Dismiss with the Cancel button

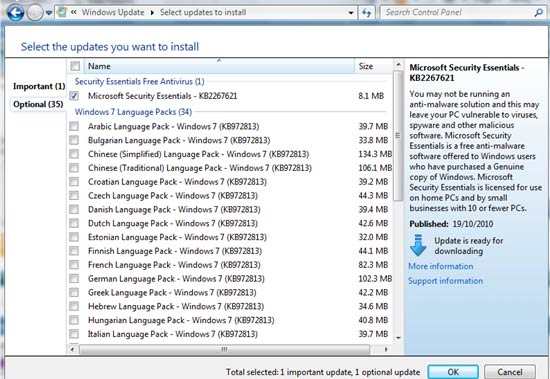click(x=510, y=372)
